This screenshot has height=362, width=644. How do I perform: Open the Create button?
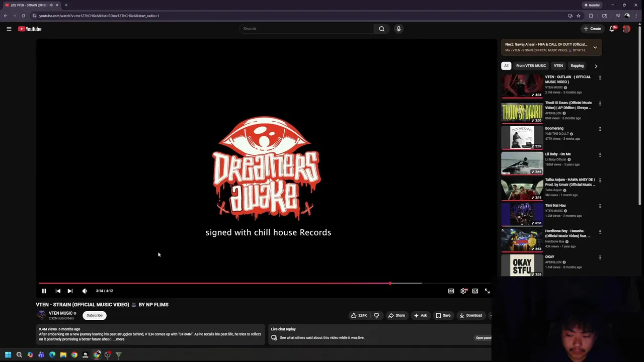coord(592,29)
